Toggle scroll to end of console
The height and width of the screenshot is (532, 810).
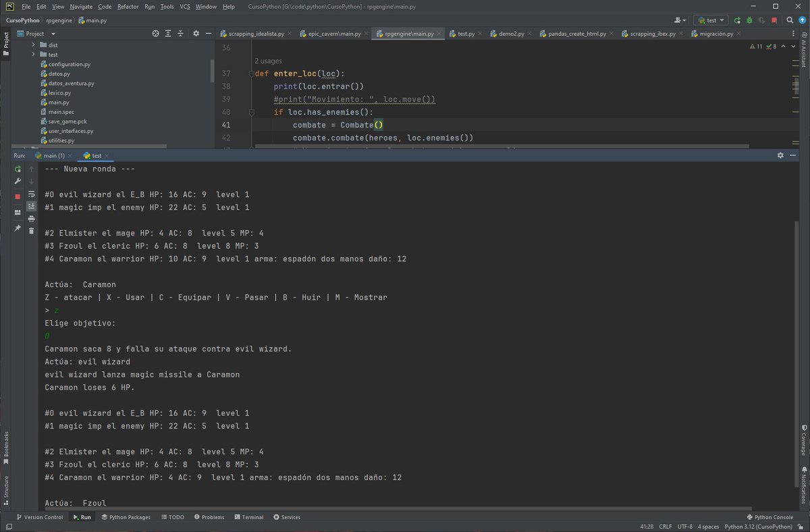pyautogui.click(x=31, y=206)
